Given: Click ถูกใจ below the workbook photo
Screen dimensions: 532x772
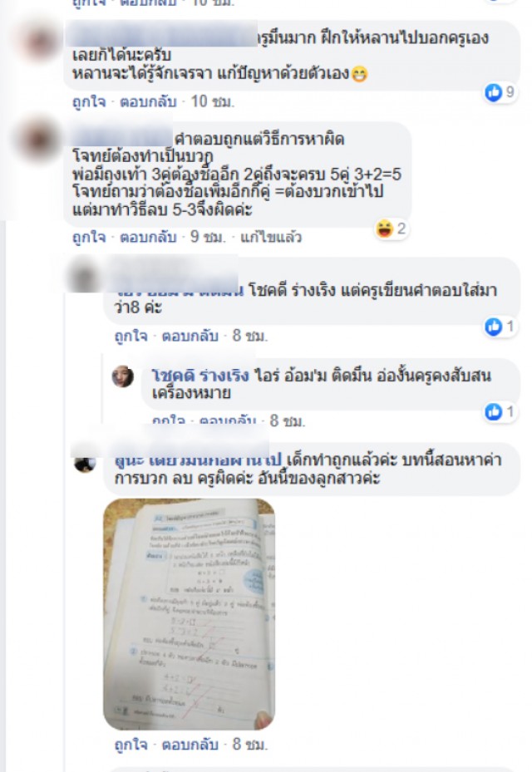Looking at the screenshot, I should (x=131, y=745).
